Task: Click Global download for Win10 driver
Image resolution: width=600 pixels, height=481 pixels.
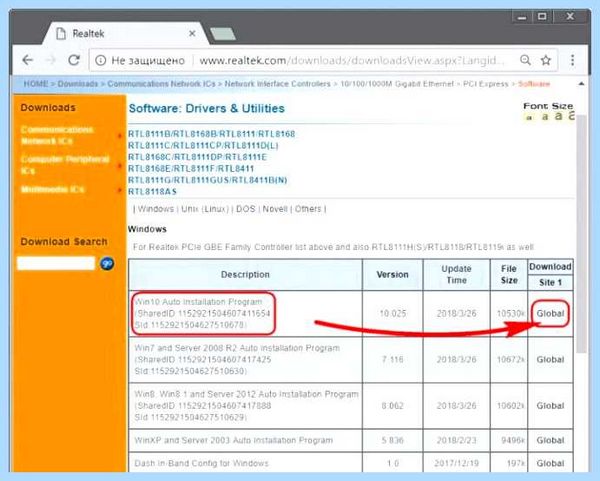Action: [550, 313]
